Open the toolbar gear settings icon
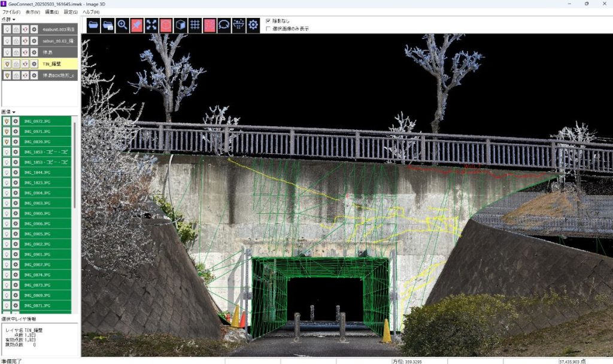Image resolution: width=613 pixels, height=364 pixels. point(253,25)
